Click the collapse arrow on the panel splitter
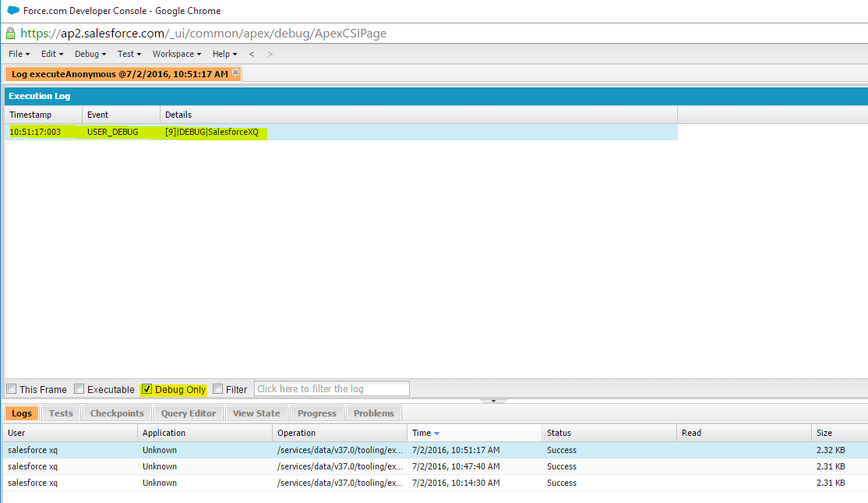 point(493,399)
